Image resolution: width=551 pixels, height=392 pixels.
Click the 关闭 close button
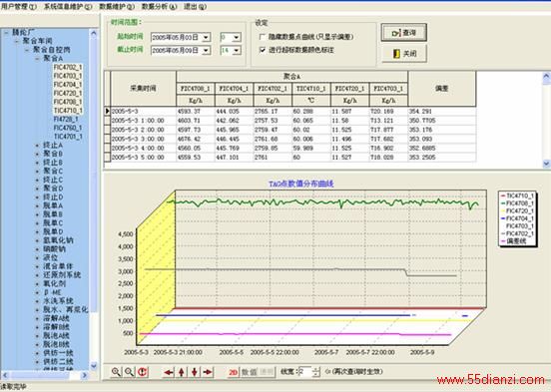[404, 54]
